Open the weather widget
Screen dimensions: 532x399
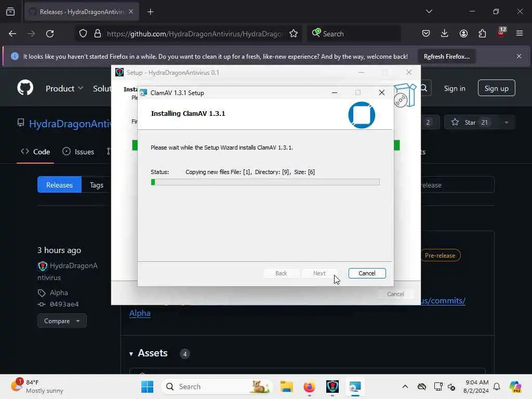37,387
